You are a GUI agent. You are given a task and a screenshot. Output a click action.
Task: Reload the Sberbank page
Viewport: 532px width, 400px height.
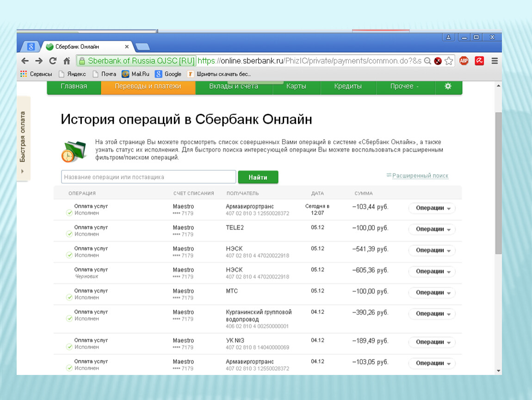pos(53,61)
